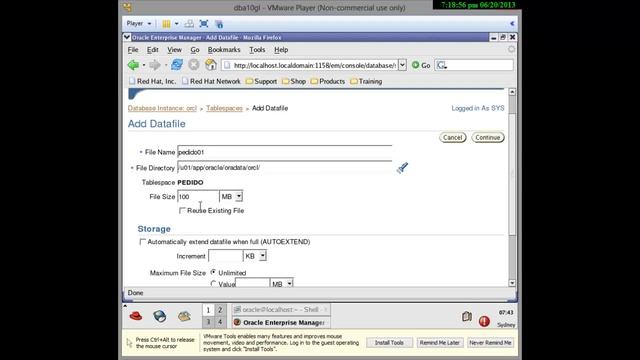This screenshot has width=640, height=360.
Task: Select Unlimited maximum file size radio
Action: 213,272
